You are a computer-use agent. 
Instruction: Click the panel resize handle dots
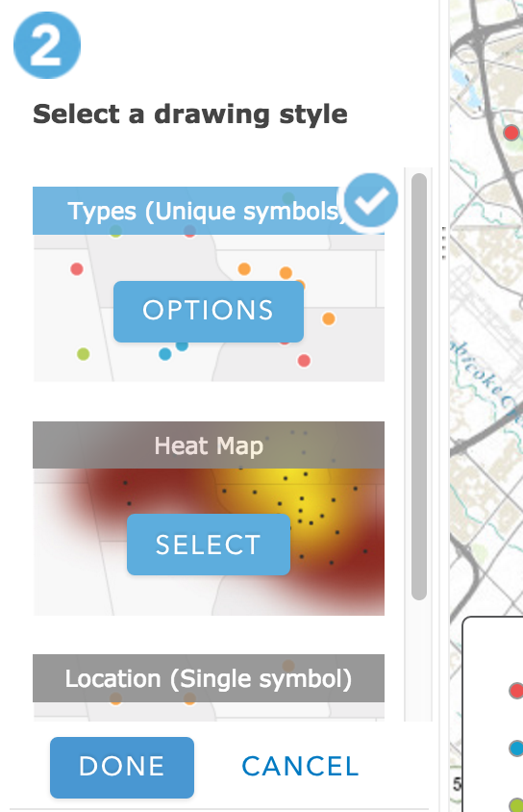click(444, 242)
